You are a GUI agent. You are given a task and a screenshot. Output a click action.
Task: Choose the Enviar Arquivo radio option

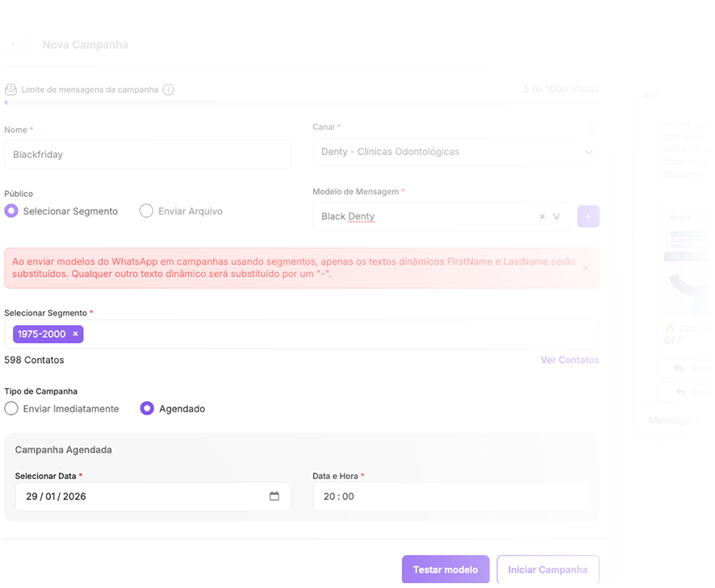click(x=146, y=211)
